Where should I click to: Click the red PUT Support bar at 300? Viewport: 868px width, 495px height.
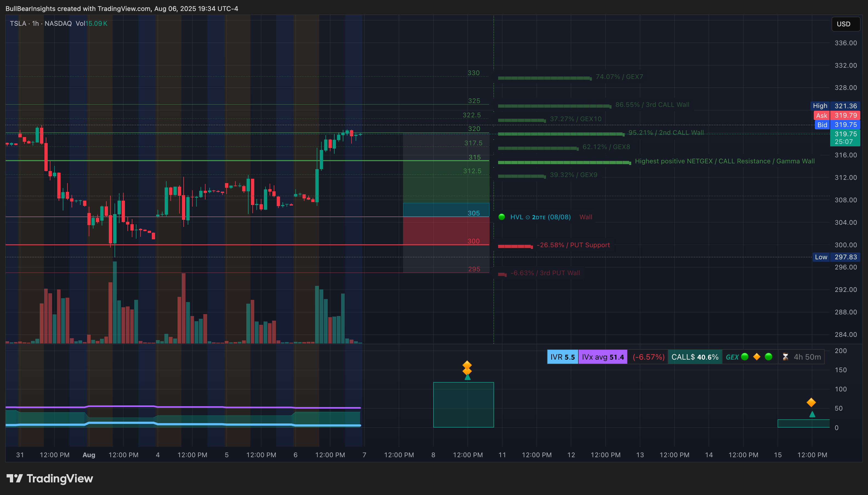515,246
